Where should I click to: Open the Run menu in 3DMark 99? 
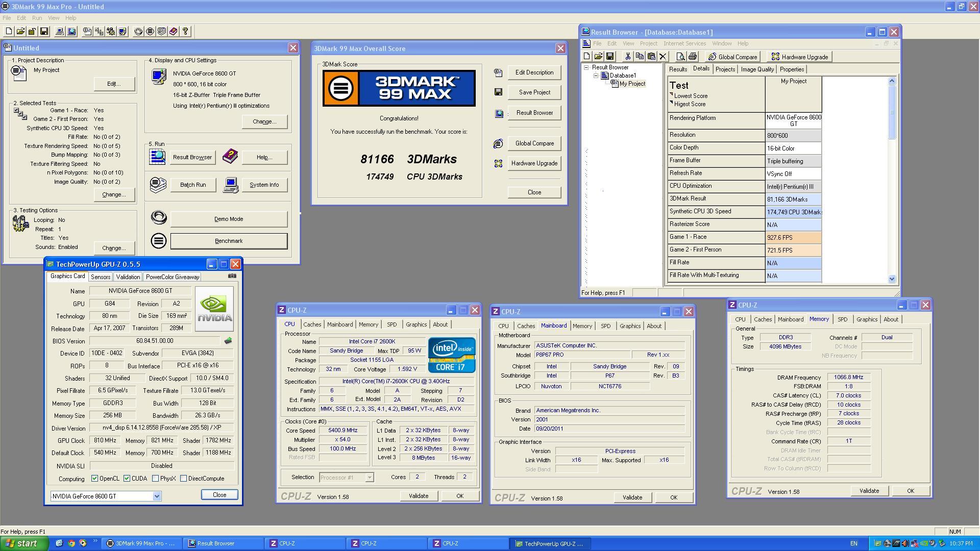37,18
